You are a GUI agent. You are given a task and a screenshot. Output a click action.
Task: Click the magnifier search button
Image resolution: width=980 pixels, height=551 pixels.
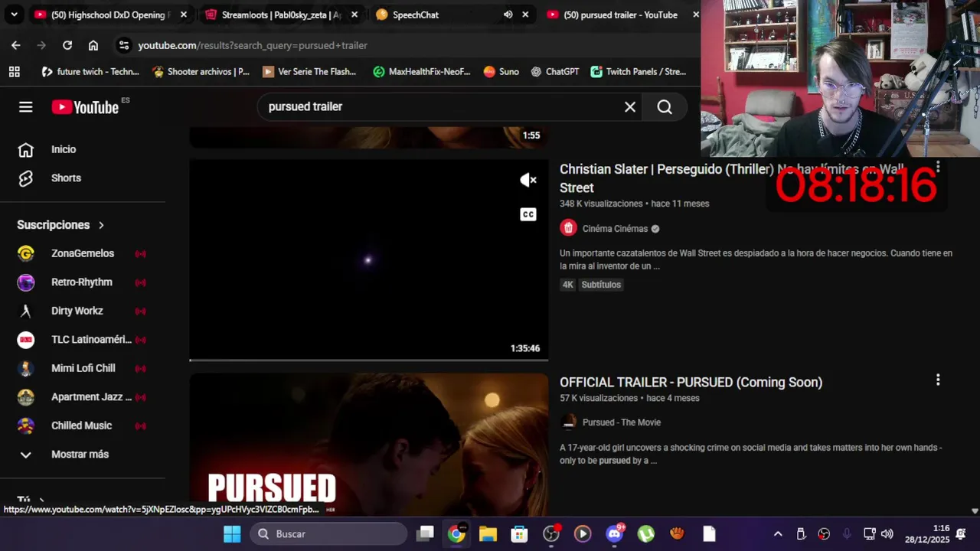[665, 107]
